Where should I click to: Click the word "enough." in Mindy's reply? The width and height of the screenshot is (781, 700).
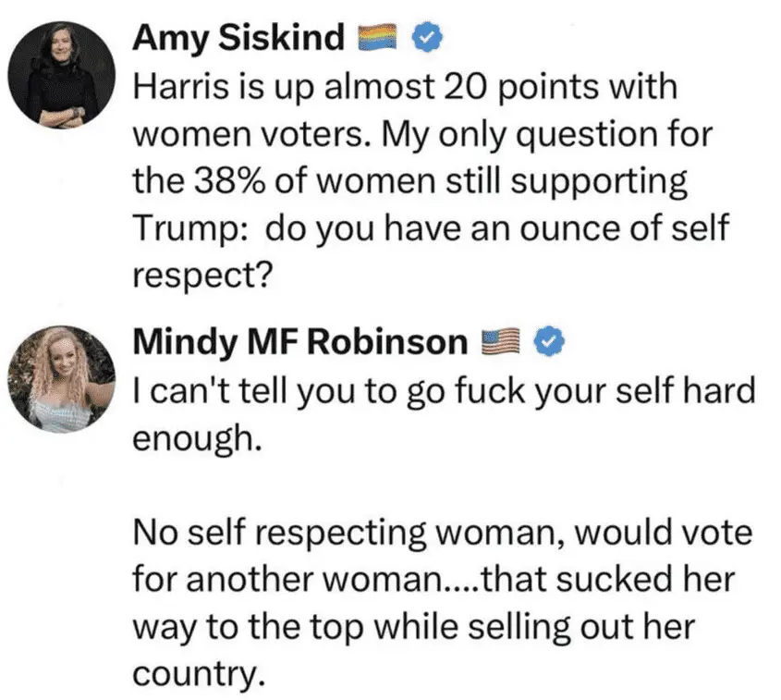(192, 437)
